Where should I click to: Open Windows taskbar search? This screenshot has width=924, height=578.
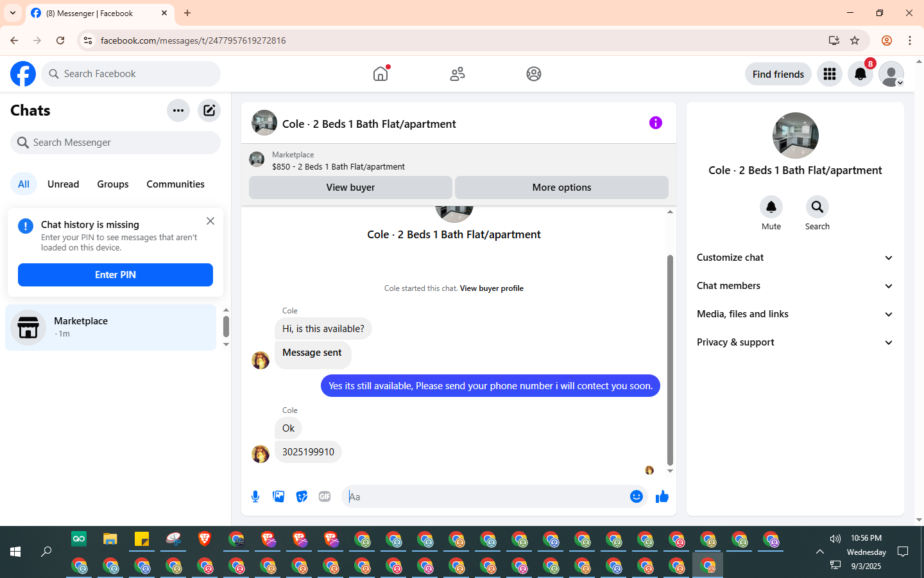(x=46, y=552)
